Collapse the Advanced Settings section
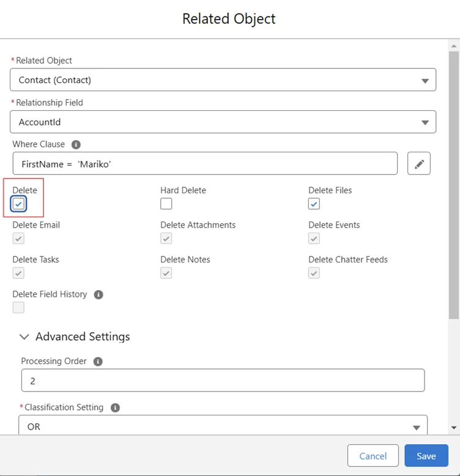This screenshot has width=460, height=476. click(24, 337)
